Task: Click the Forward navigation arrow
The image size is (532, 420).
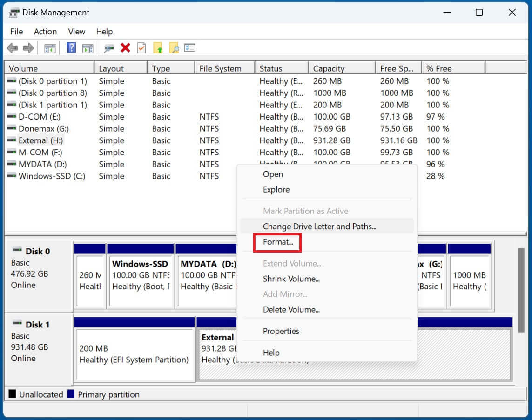Action: tap(28, 47)
